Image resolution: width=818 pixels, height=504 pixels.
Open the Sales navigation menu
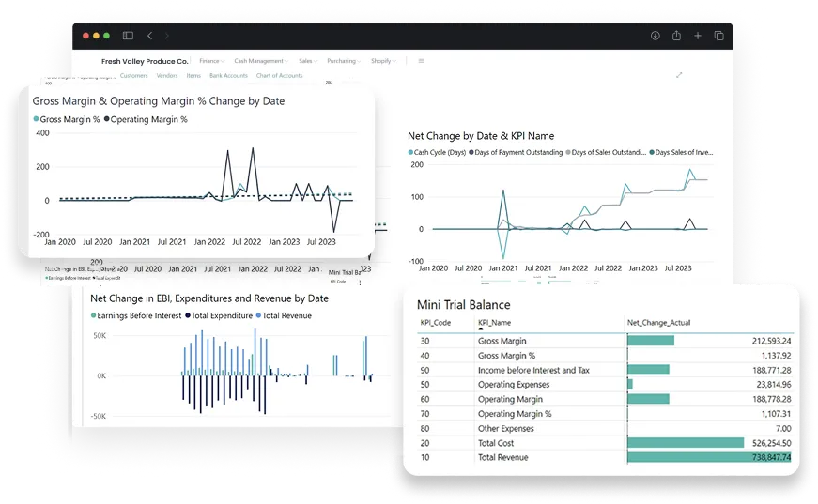pyautogui.click(x=307, y=61)
